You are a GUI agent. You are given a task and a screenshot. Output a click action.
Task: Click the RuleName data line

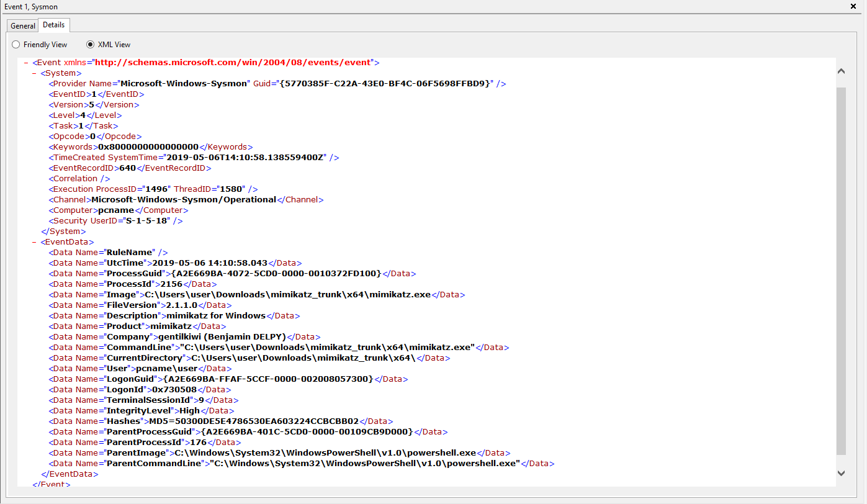108,253
